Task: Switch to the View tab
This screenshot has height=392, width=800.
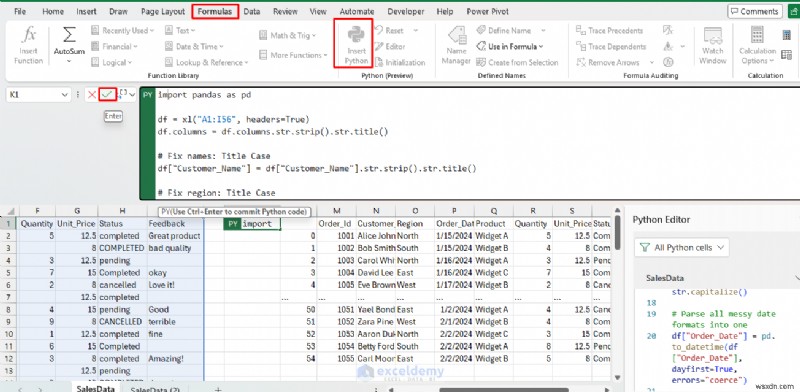Action: point(318,11)
